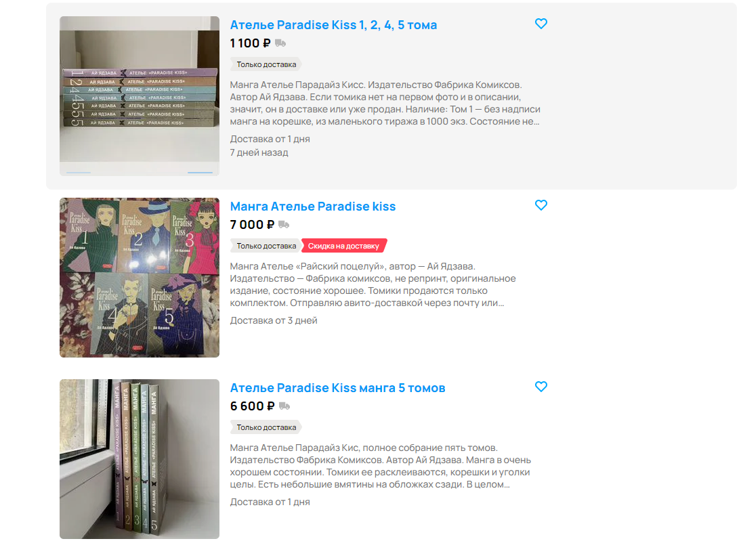741x560 pixels.
Task: Click delivery truck icon beside 7 000 ₽ price
Action: pyautogui.click(x=284, y=224)
